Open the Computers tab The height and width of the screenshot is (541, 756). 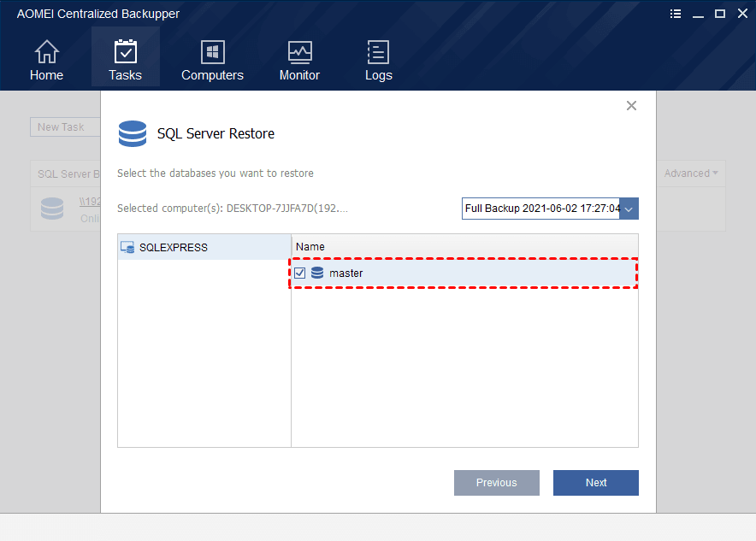[212, 60]
